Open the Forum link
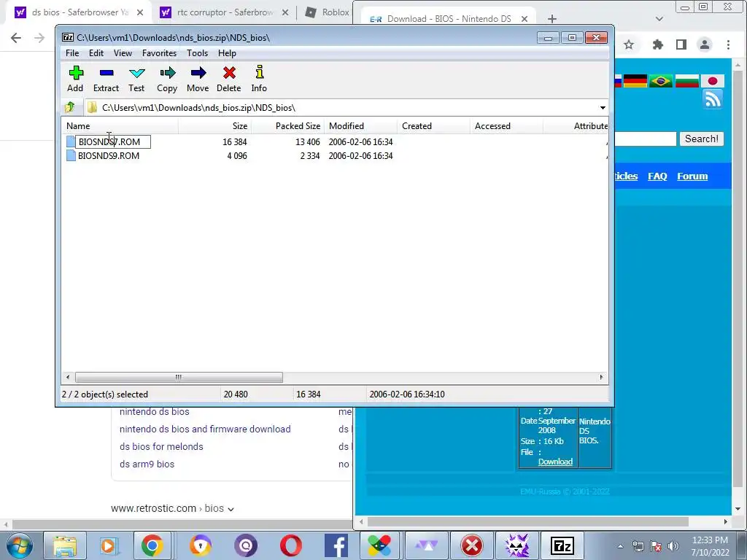The height and width of the screenshot is (560, 747). tap(692, 176)
